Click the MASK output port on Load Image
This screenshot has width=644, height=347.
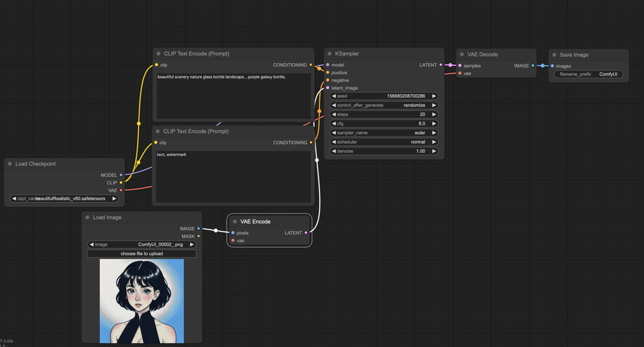click(199, 236)
